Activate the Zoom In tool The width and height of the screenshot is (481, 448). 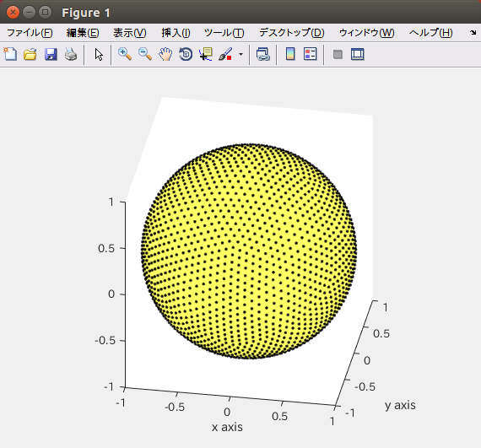click(x=125, y=54)
